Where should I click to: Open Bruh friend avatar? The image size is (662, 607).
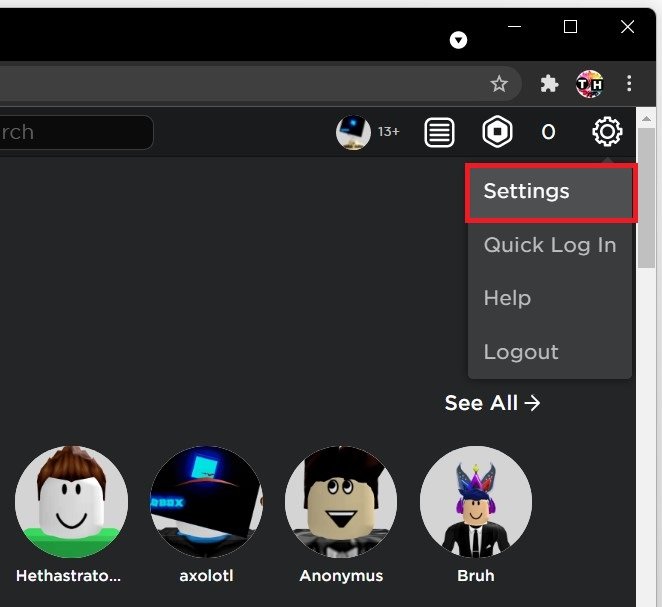click(x=476, y=502)
